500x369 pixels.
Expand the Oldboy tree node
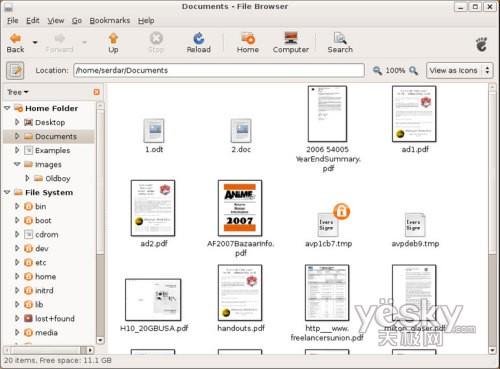[27, 178]
